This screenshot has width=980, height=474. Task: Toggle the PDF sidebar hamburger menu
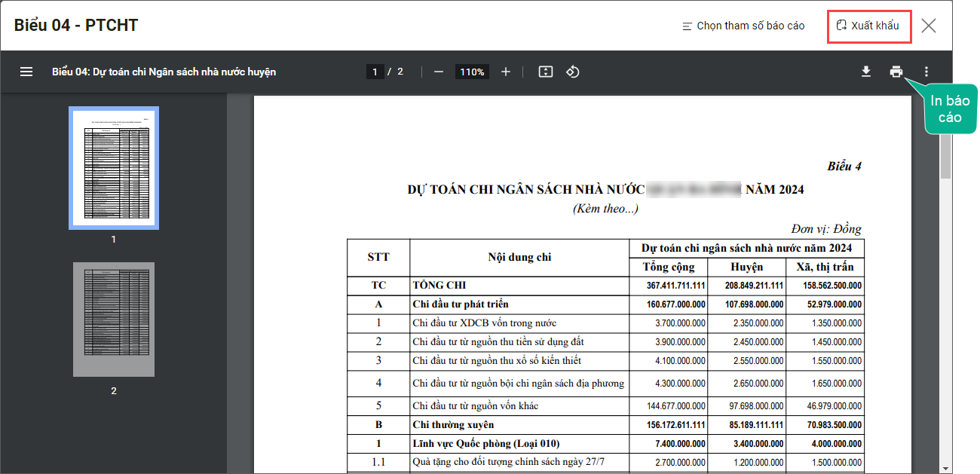pos(26,72)
